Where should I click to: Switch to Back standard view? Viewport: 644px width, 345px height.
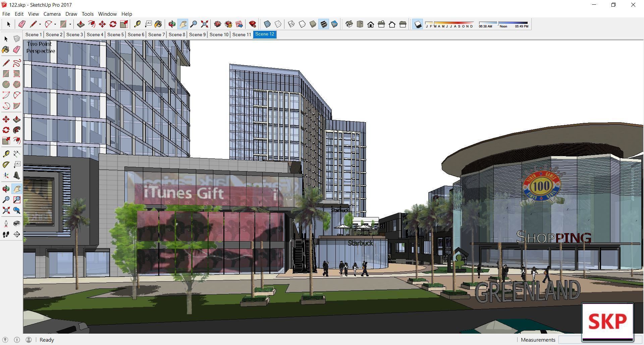pyautogui.click(x=392, y=24)
